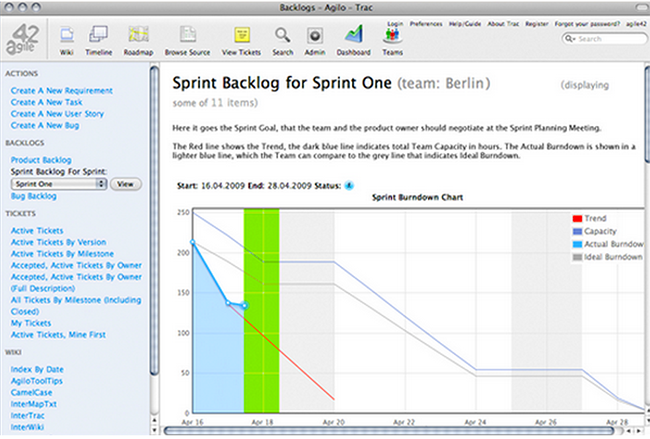Click the sidebar scroll down arrow
This screenshot has width=650, height=439.
154,430
